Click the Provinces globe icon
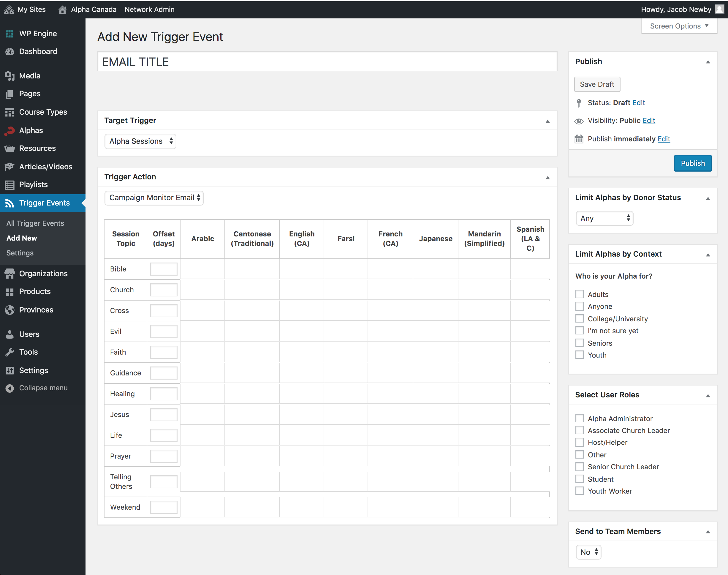Screen dimensions: 728x575 pos(10,310)
